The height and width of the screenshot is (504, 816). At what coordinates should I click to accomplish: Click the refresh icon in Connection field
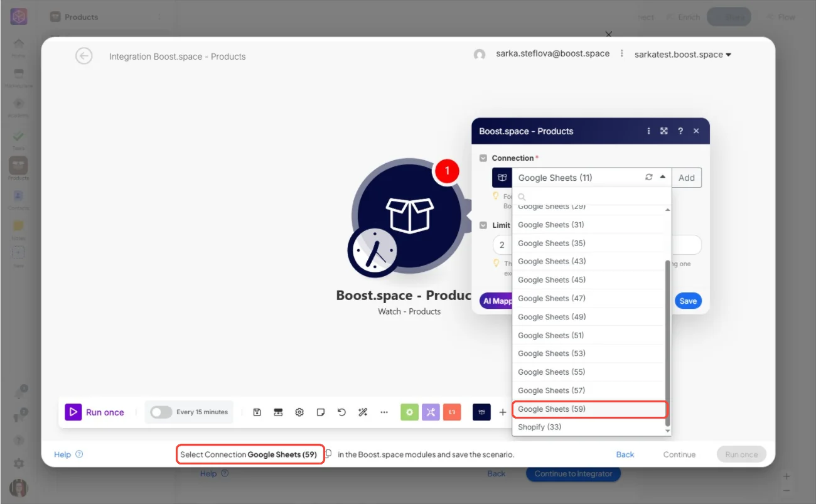tap(649, 178)
